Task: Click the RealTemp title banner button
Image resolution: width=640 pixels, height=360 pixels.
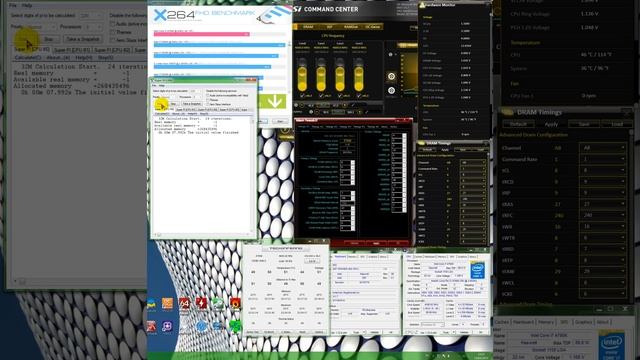Action: [x=286, y=248]
